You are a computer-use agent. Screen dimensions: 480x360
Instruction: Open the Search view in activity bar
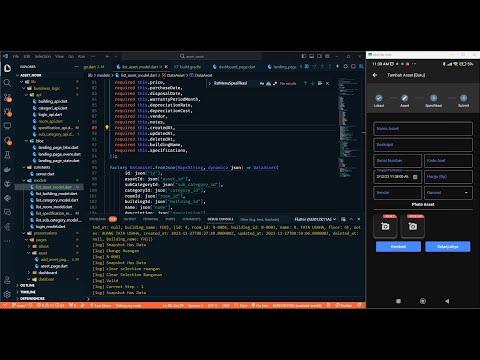point(7,83)
